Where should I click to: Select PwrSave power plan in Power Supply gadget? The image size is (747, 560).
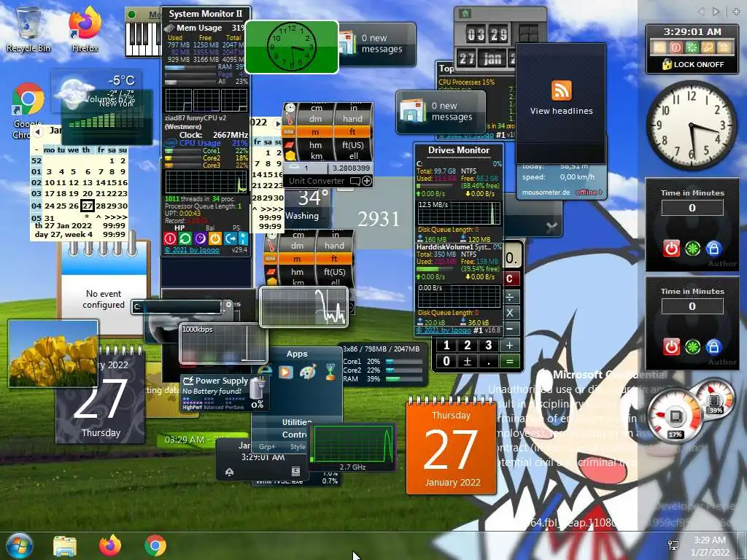234,407
